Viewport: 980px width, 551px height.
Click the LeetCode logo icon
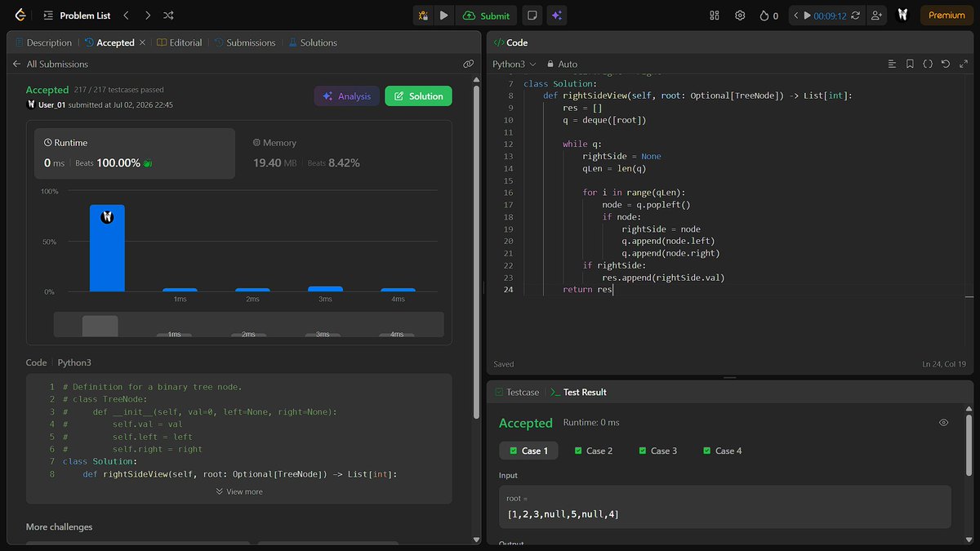pyautogui.click(x=20, y=16)
